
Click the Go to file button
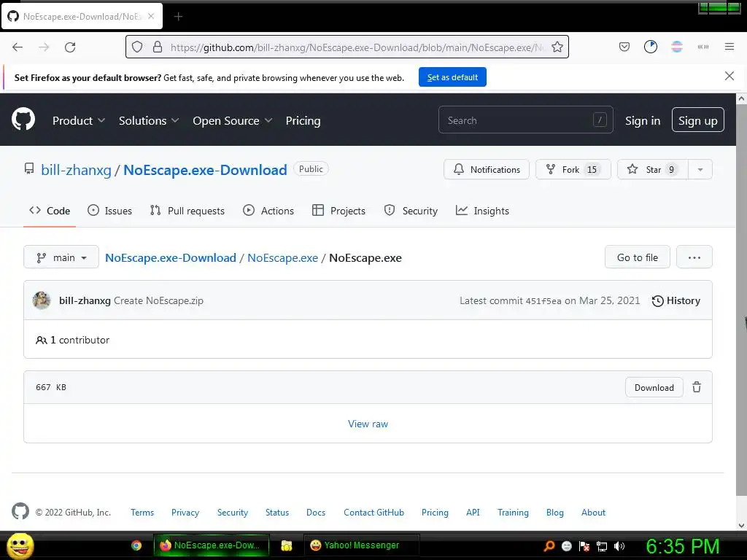pos(637,257)
